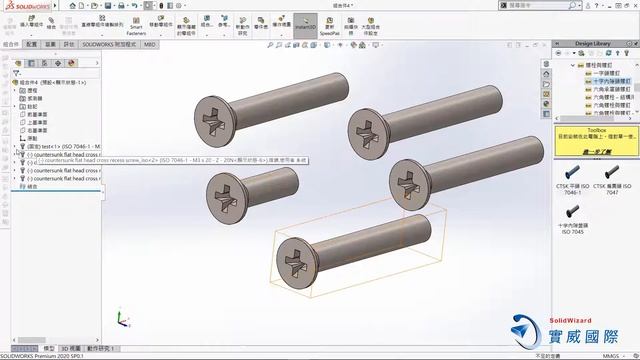Open the FeatureManager design tree tab

coord(18,63)
